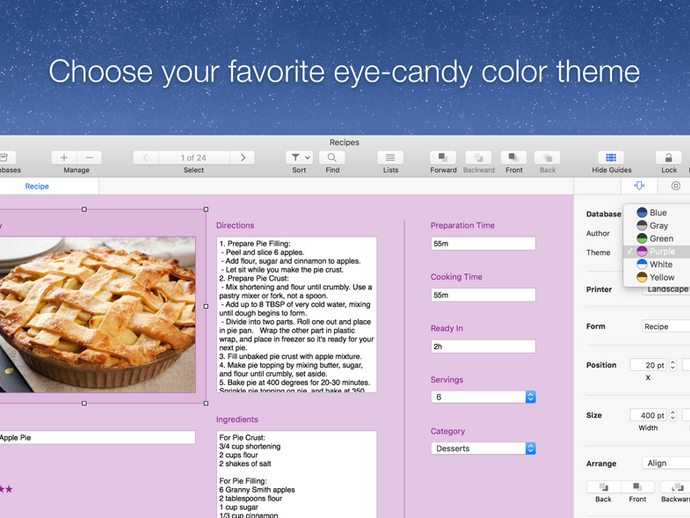This screenshot has height=518, width=690.
Task: Edit the Position X value field
Action: (649, 365)
